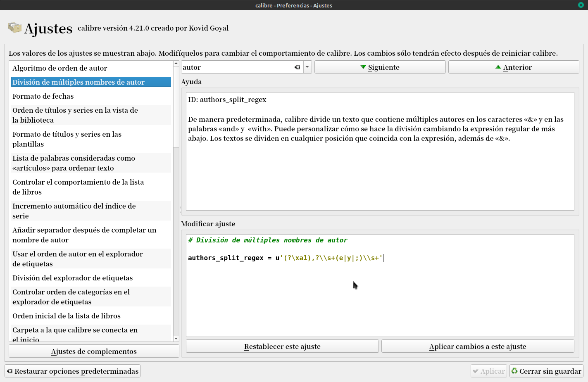588x382 pixels.
Task: Click inside the 'Modificar ajuste' code editor
Action: click(x=380, y=297)
